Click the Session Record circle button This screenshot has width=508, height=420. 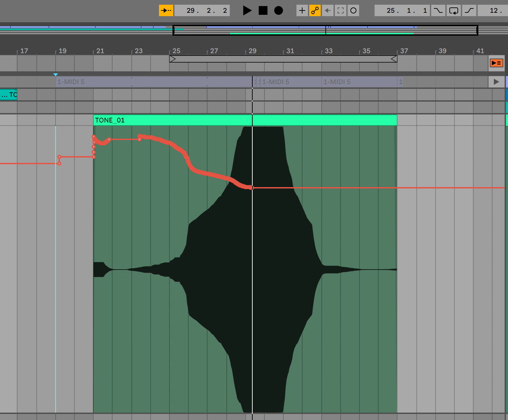coord(353,10)
